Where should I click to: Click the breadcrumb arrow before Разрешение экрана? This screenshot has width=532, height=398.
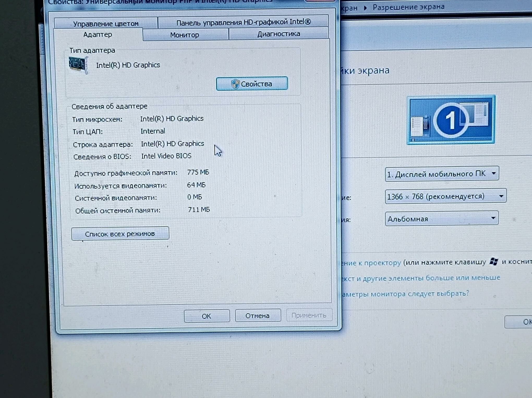tap(365, 8)
